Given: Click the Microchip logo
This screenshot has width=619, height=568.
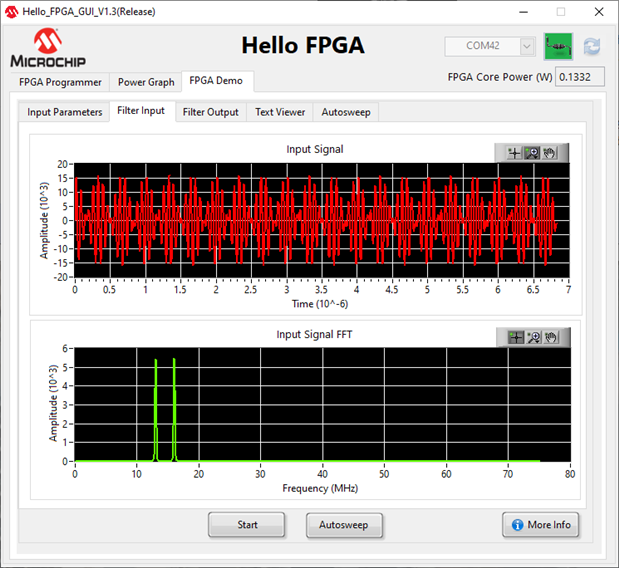Looking at the screenshot, I should [x=48, y=48].
